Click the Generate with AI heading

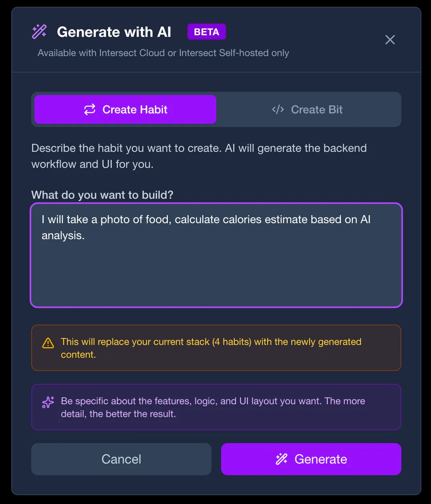114,32
